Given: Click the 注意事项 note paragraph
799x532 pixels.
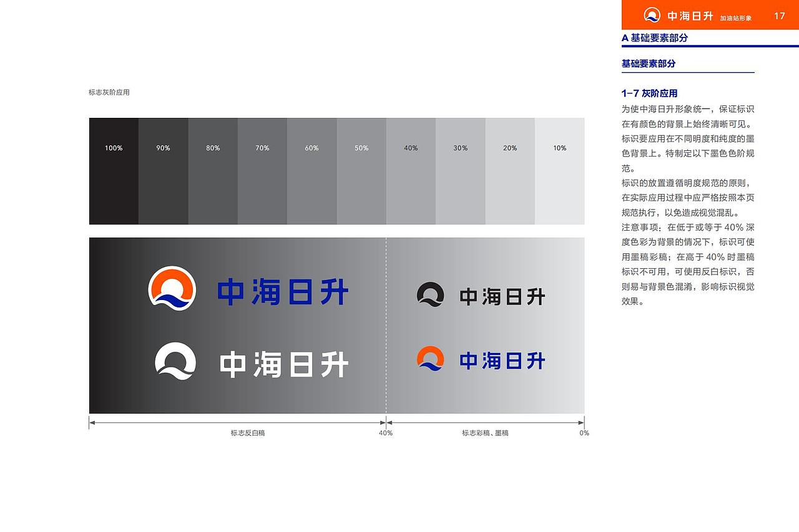Looking at the screenshot, I should [688, 264].
